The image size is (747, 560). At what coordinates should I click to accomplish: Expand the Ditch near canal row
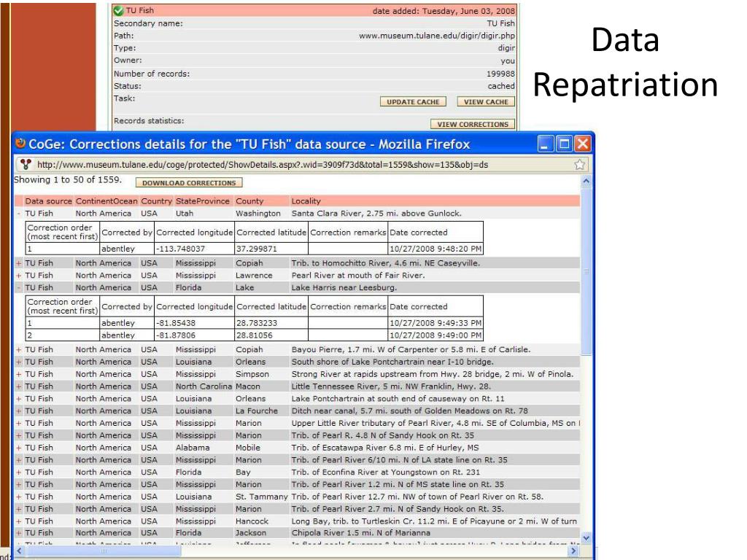pos(19,411)
